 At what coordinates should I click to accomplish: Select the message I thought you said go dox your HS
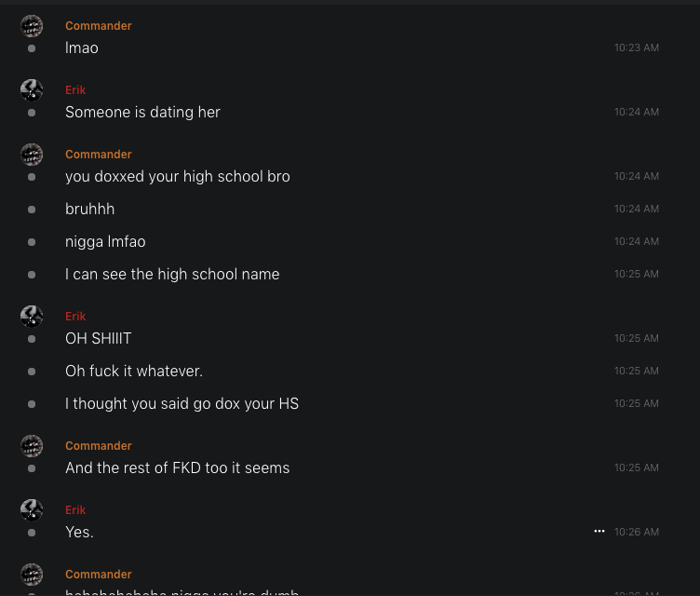tap(182, 404)
